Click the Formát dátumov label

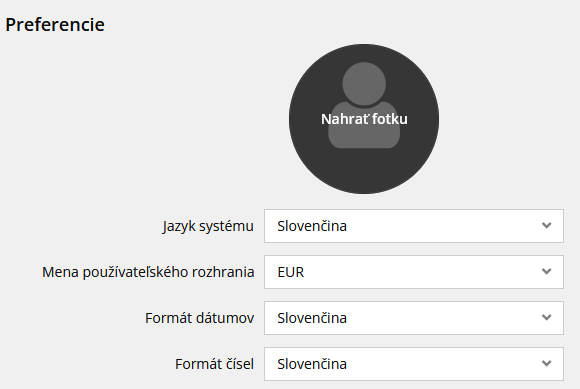(199, 318)
